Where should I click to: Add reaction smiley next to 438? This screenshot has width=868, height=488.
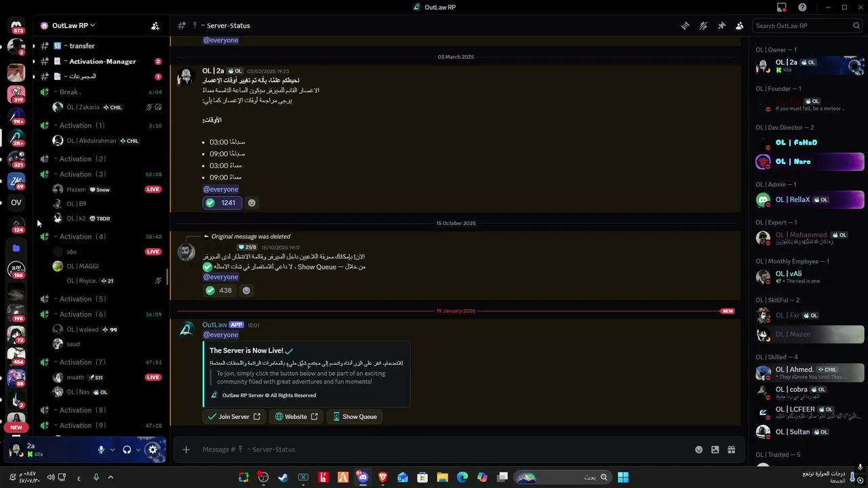(x=246, y=290)
